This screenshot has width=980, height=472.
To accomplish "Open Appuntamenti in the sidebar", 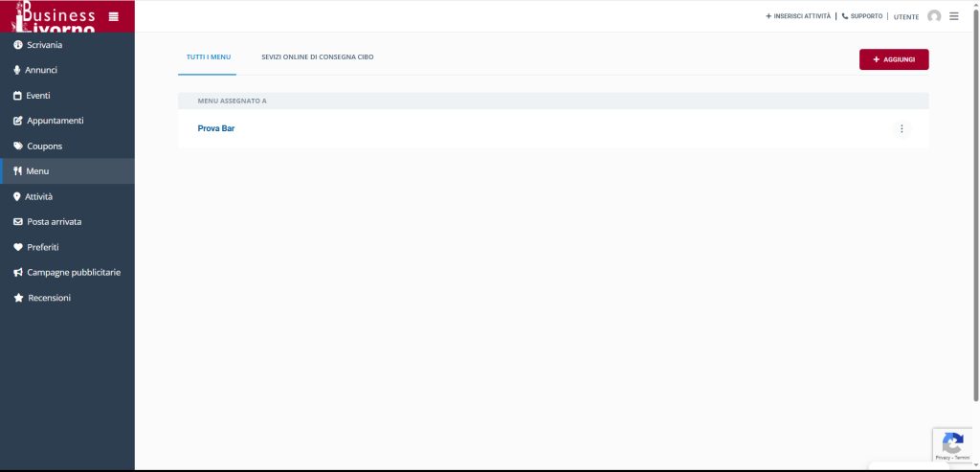I will click(x=55, y=121).
